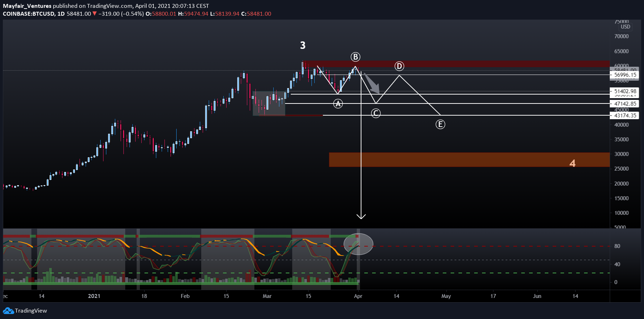
Task: Click the 65000 price axis label
Action: click(x=622, y=51)
